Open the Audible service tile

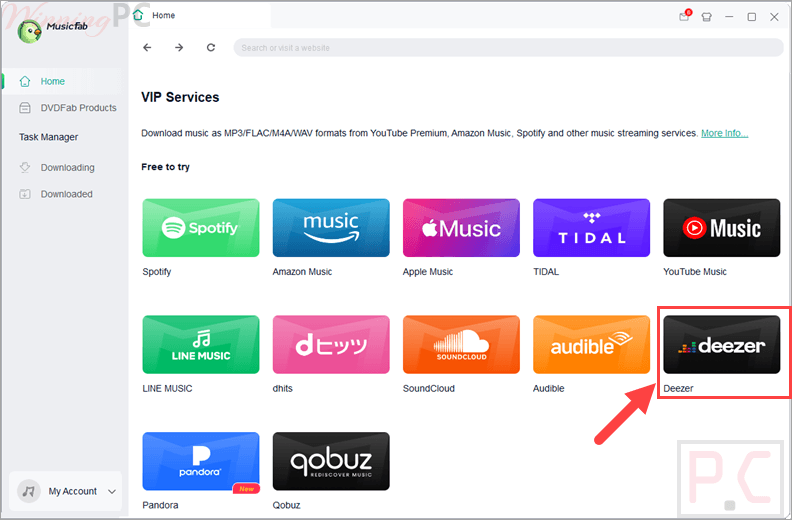[591, 345]
